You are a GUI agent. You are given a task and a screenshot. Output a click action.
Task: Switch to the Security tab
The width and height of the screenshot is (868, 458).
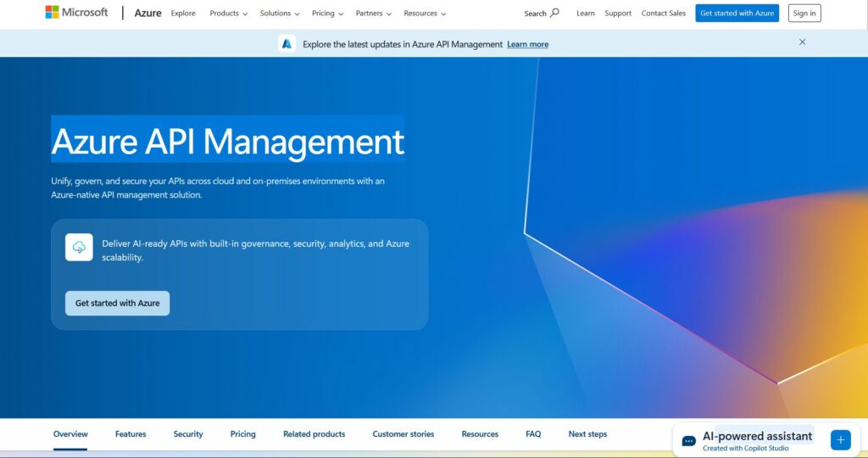click(x=188, y=434)
